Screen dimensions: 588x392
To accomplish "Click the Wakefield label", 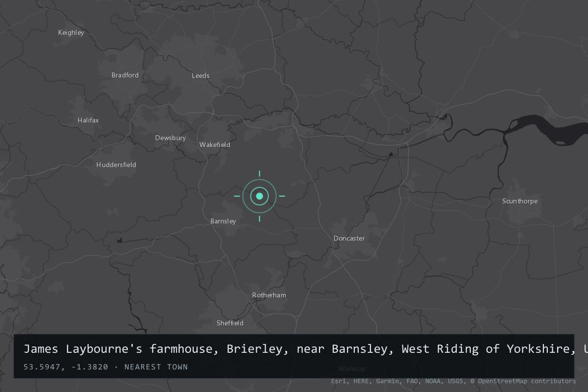I will click(x=215, y=145).
